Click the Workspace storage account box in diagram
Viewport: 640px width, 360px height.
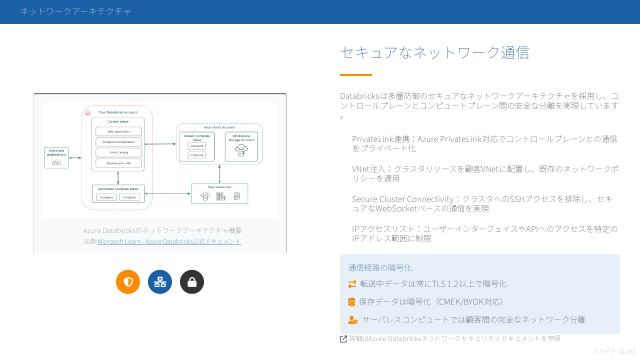click(x=241, y=147)
